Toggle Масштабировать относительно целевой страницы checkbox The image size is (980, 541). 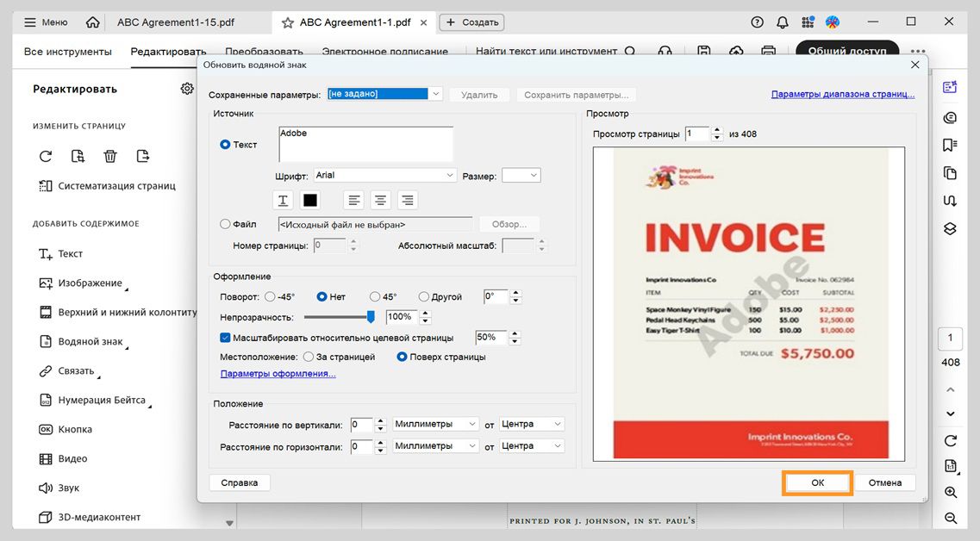[x=225, y=338]
